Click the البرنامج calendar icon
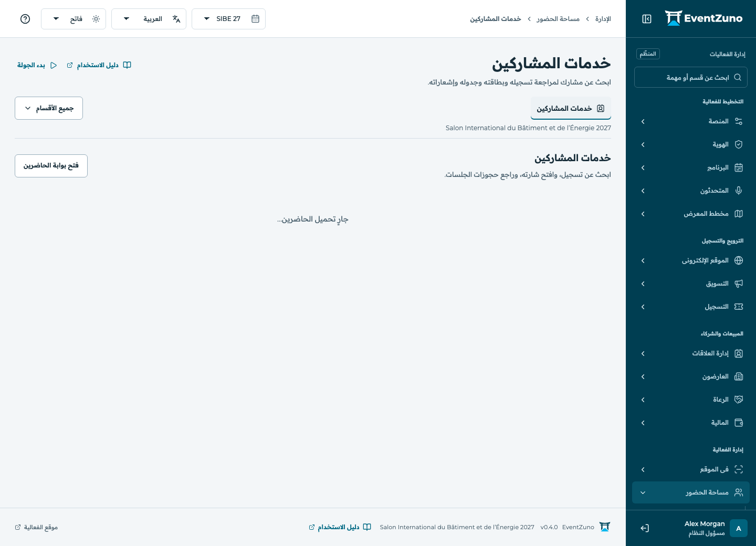The height and width of the screenshot is (546, 756). pos(739,167)
